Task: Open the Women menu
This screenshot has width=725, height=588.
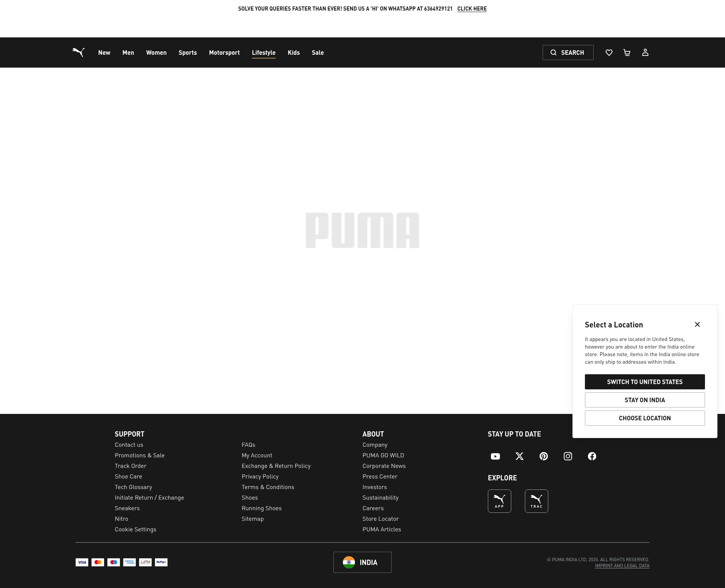Action: tap(156, 52)
